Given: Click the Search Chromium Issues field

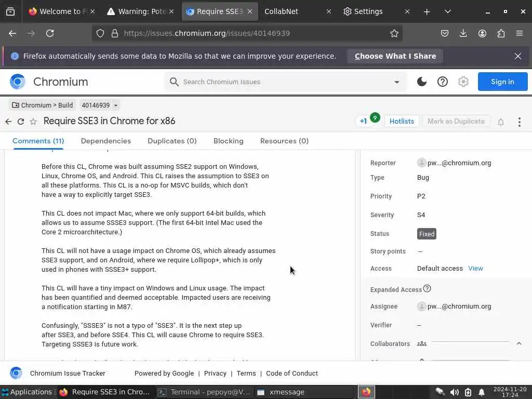Looking at the screenshot, I should (285, 82).
